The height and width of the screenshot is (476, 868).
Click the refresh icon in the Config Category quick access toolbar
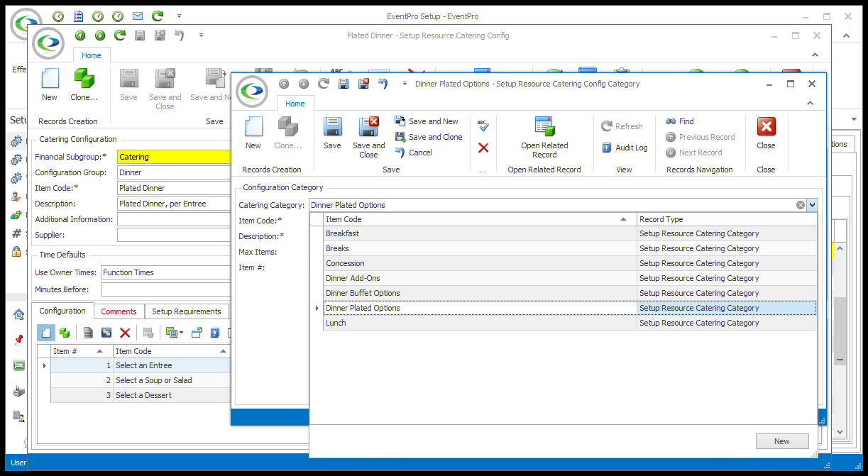pos(324,84)
